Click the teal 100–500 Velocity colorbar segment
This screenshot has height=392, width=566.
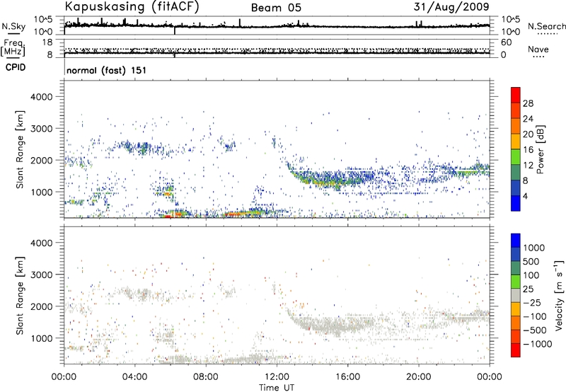(x=516, y=268)
